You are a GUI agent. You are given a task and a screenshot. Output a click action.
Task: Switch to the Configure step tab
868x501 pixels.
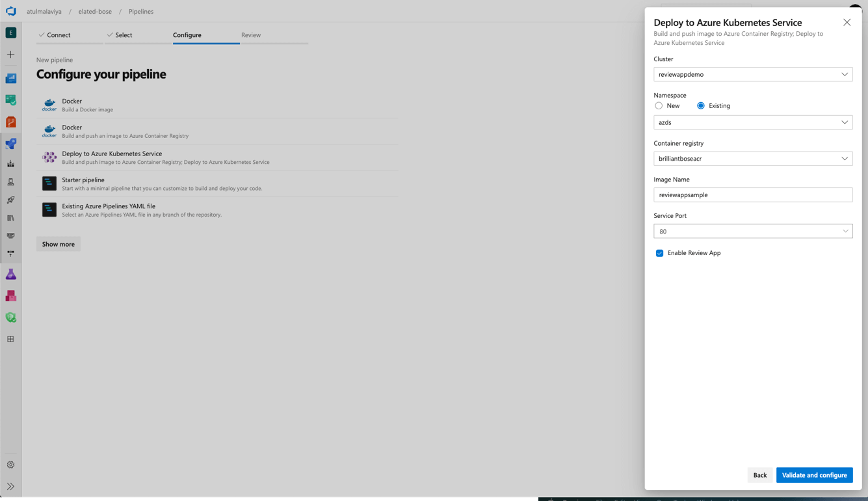click(206, 35)
